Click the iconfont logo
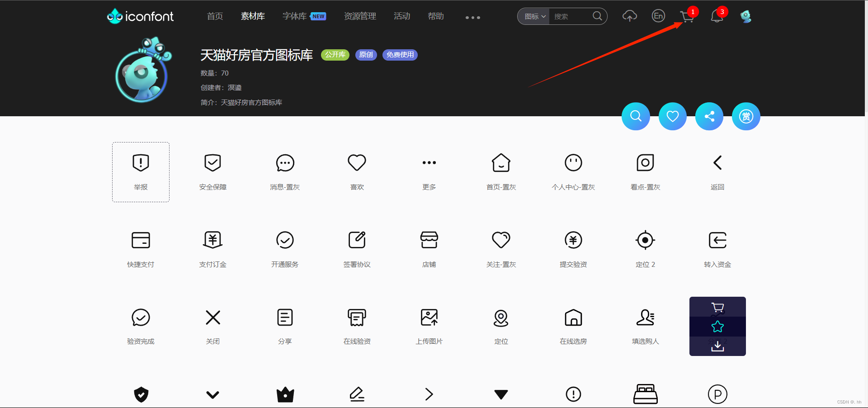The width and height of the screenshot is (868, 408). 140,16
